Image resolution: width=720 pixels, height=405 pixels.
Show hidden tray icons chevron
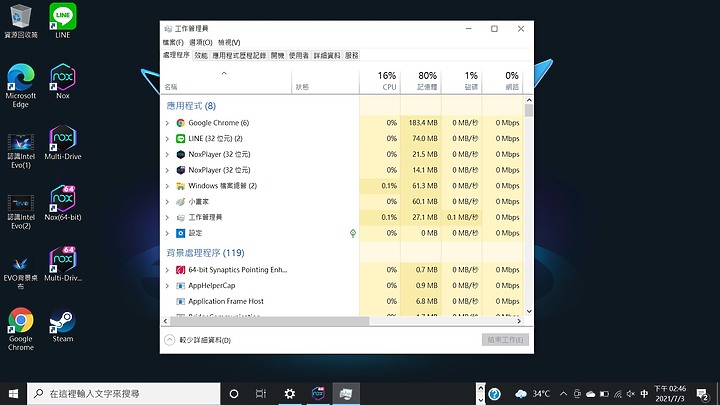pyautogui.click(x=563, y=394)
